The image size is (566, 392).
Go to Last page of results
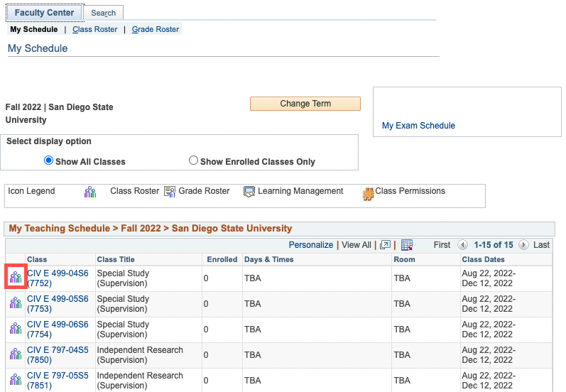tap(541, 245)
